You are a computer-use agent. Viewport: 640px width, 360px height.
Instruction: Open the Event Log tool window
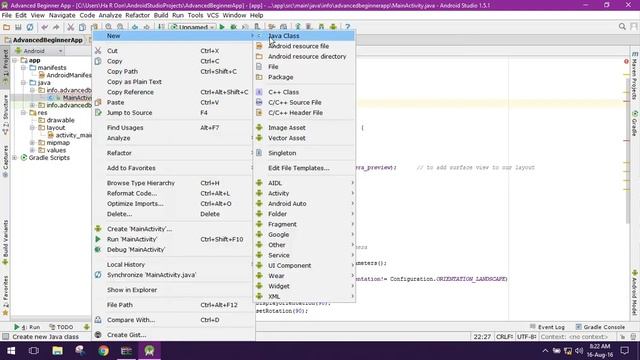547,327
